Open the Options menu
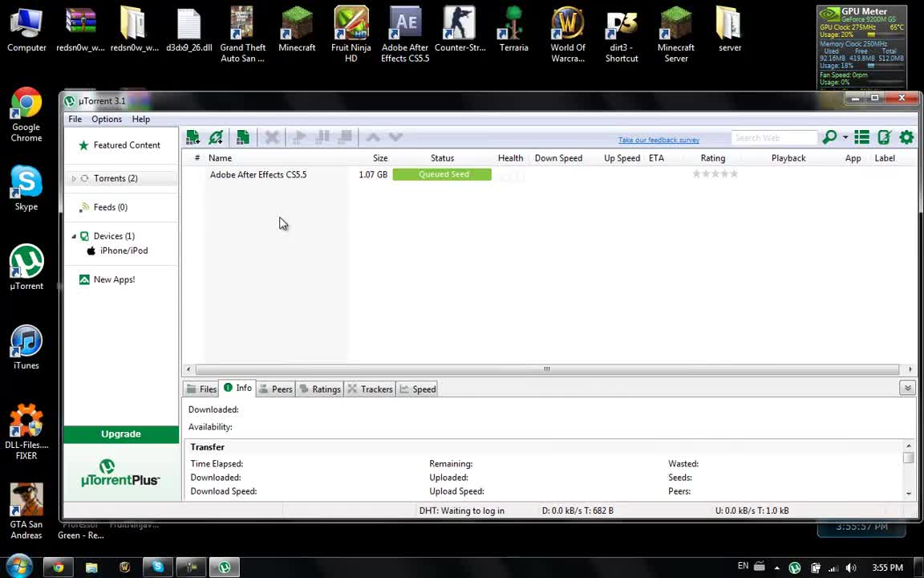 [107, 119]
